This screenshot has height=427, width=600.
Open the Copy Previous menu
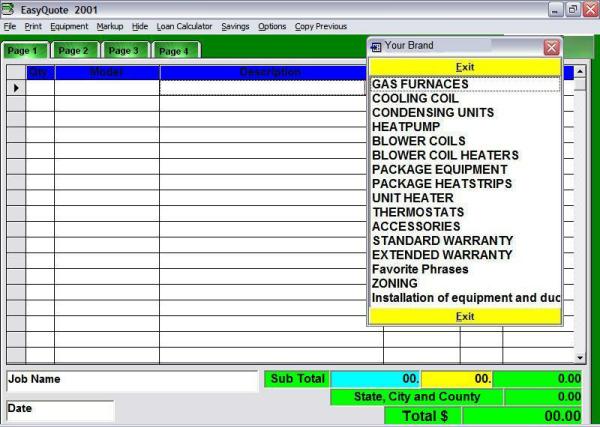[x=321, y=26]
